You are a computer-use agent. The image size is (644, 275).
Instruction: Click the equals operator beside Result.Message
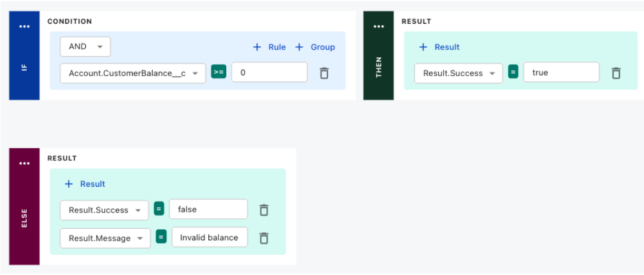click(162, 238)
